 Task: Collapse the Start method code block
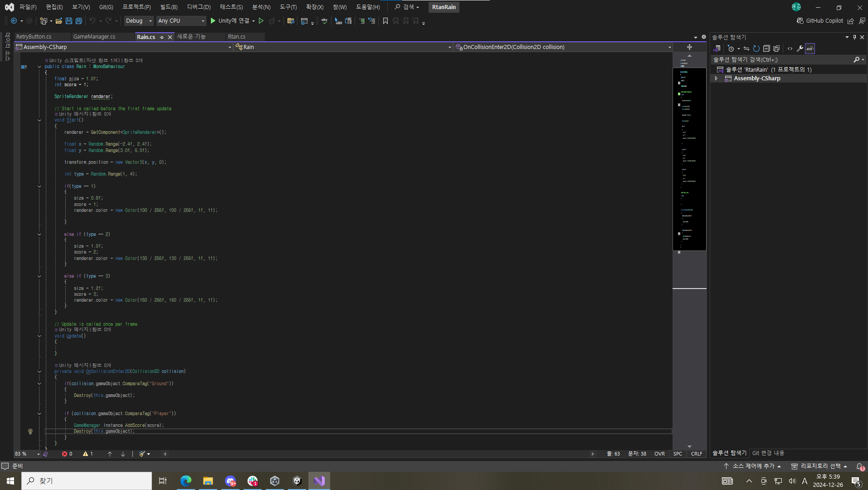(x=39, y=121)
